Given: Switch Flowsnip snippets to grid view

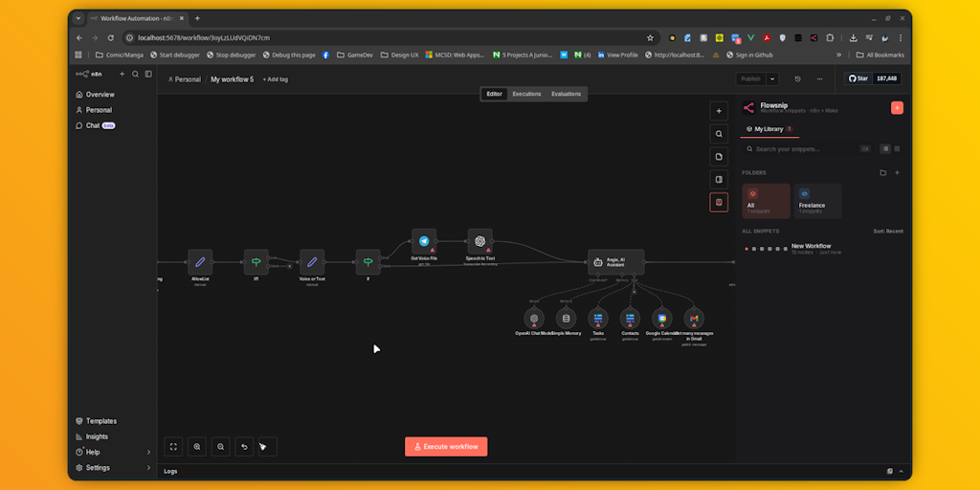Looking at the screenshot, I should pyautogui.click(x=897, y=148).
